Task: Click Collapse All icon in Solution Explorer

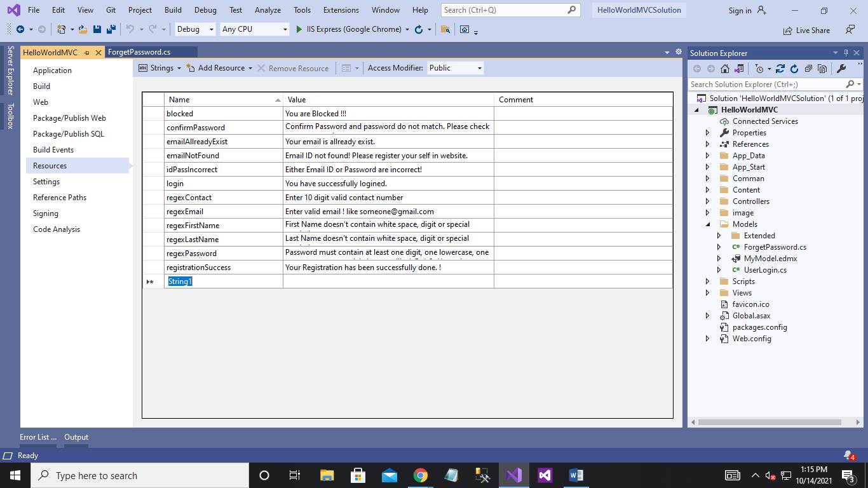Action: 808,69
